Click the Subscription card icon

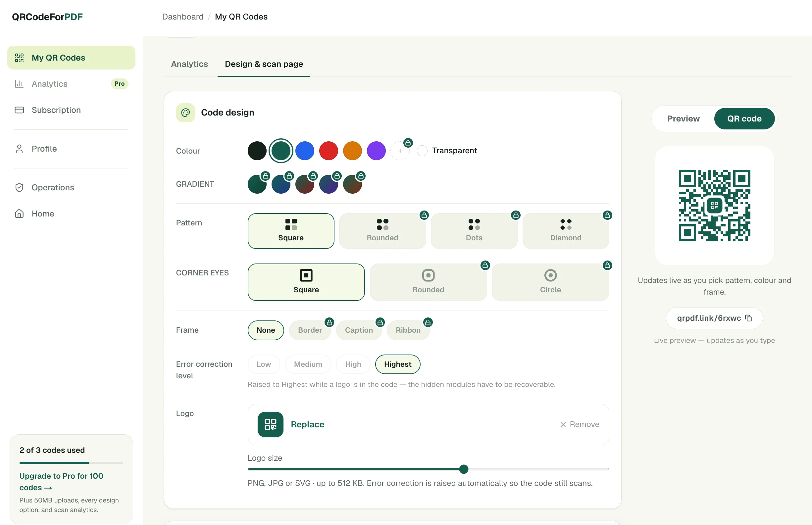(x=19, y=110)
